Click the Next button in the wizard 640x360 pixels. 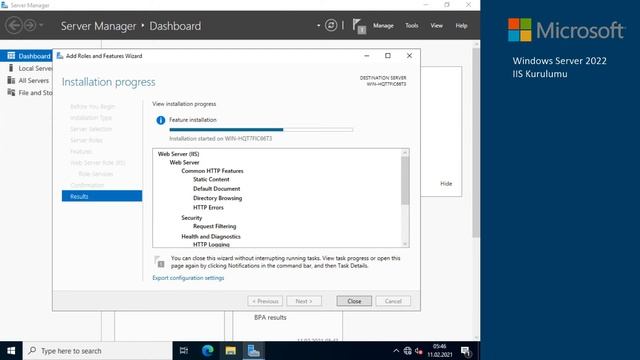[304, 301]
